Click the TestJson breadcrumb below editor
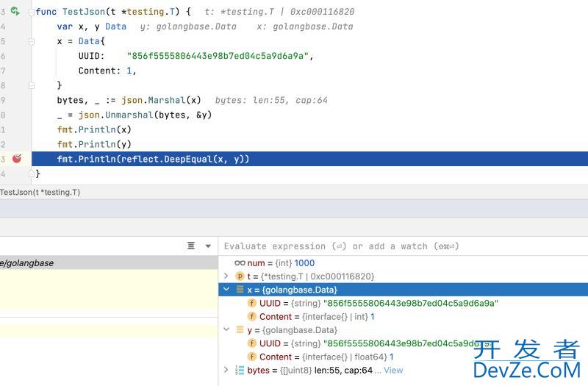The width and height of the screenshot is (588, 386). (40, 192)
